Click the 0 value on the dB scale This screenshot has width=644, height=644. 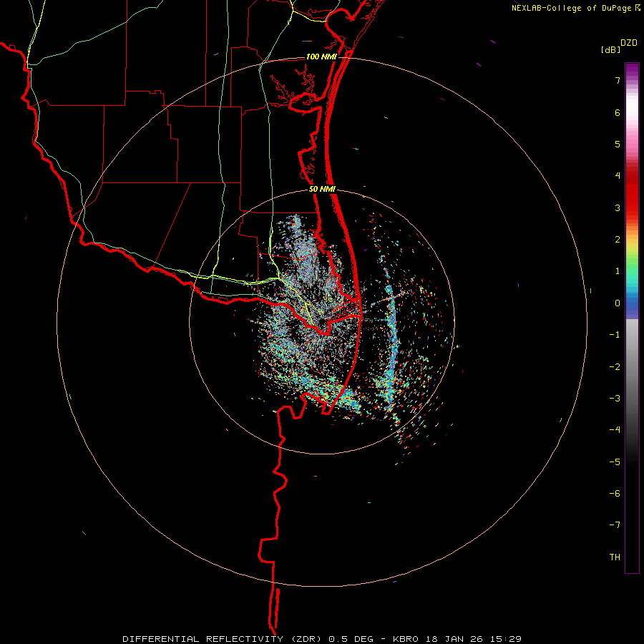point(618,303)
